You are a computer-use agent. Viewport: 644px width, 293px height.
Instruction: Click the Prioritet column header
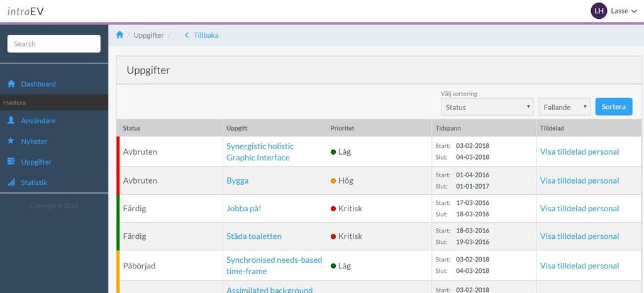[x=342, y=128]
